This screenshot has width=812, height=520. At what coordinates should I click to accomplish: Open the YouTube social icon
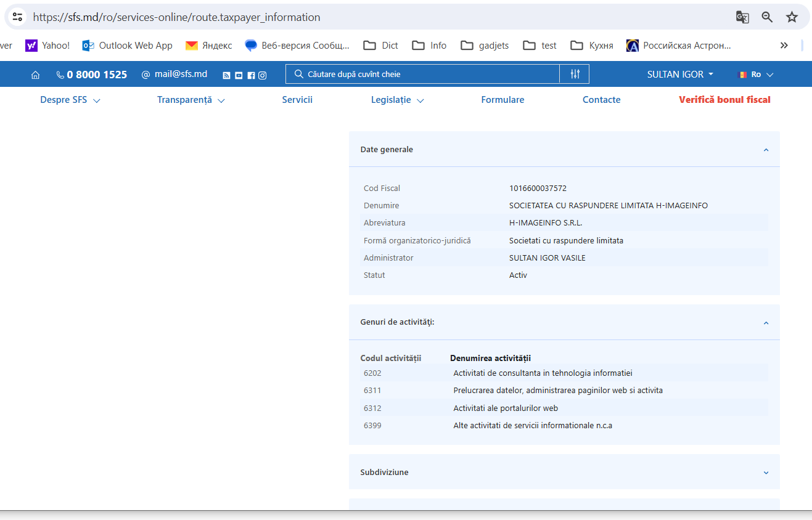239,75
